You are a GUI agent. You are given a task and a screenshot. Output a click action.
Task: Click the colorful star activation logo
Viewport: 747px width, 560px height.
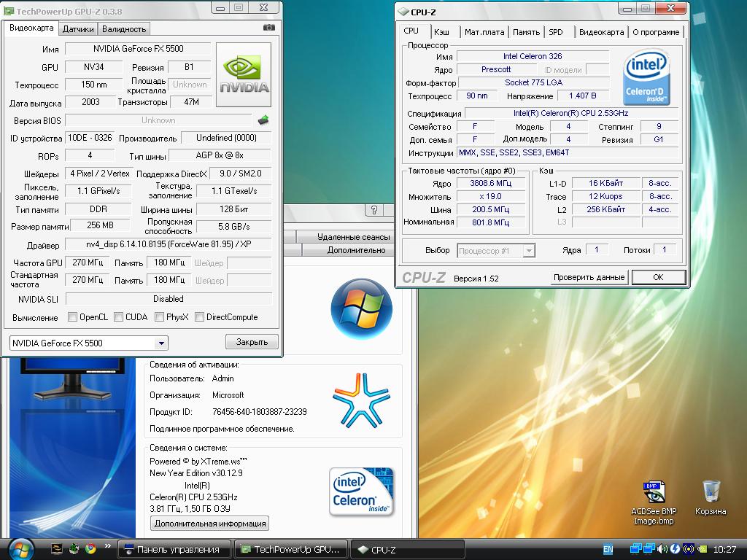pyautogui.click(x=362, y=400)
